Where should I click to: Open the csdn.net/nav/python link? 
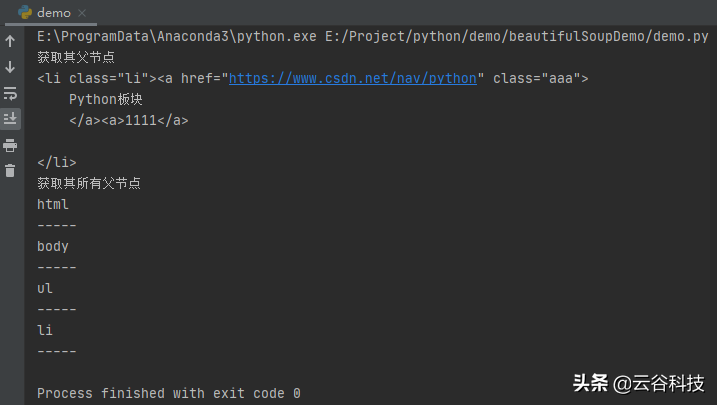click(x=353, y=79)
